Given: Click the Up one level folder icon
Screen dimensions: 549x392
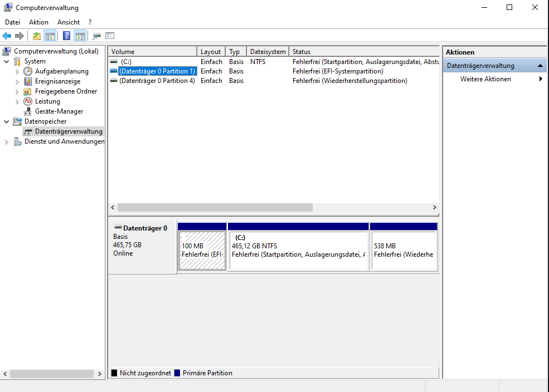Looking at the screenshot, I should 36,36.
